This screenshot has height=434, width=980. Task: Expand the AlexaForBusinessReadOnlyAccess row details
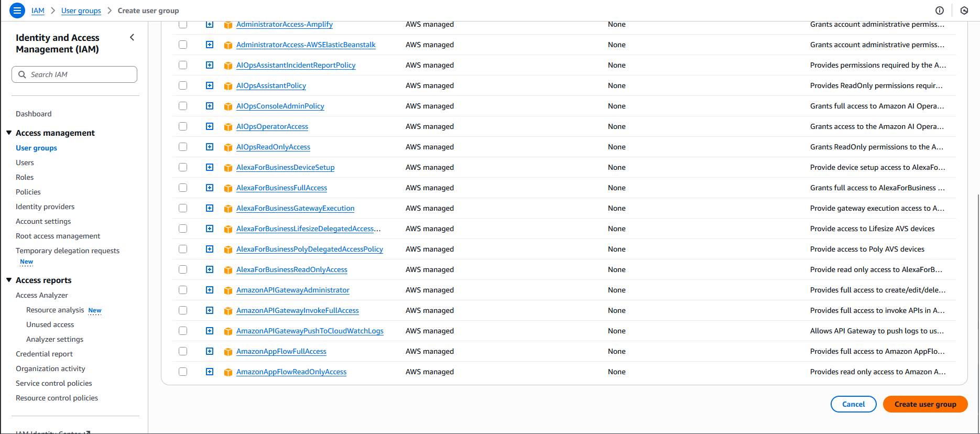click(x=210, y=269)
